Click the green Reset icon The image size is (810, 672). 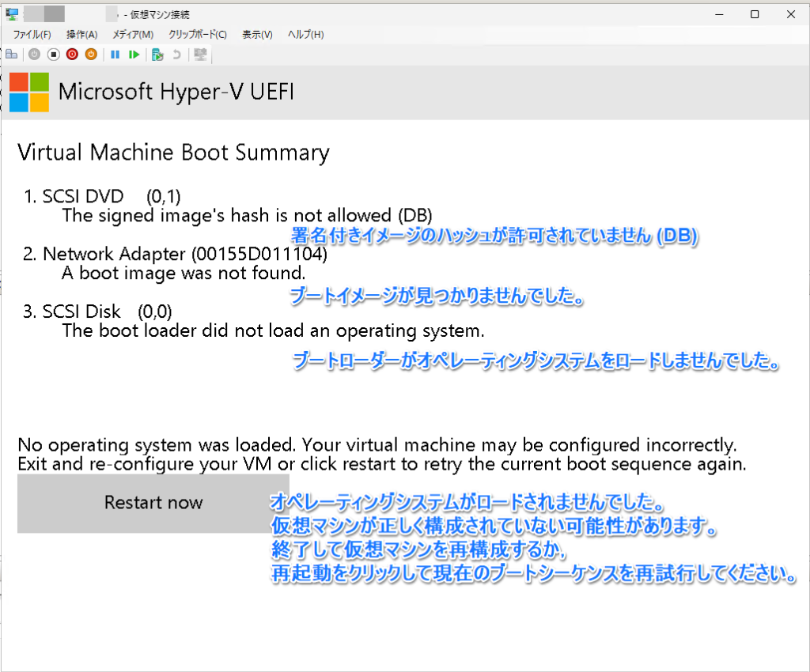coord(134,55)
